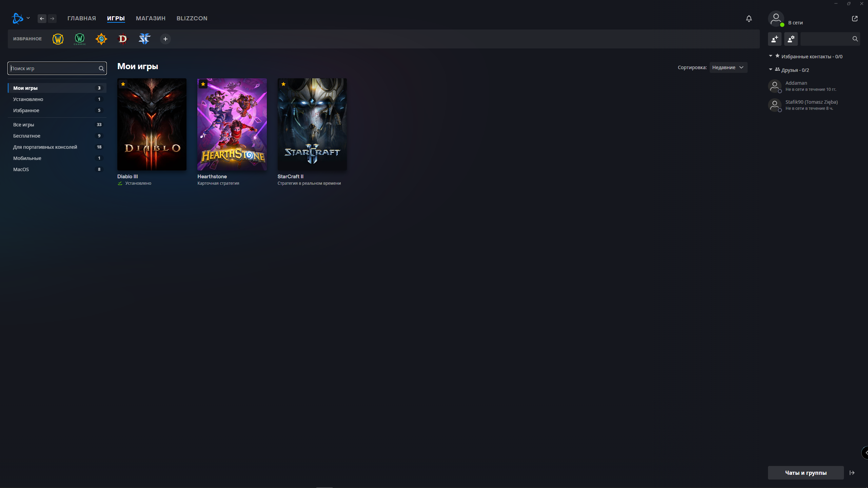The image size is (868, 488).
Task: Collapse the Друзья friends group
Action: point(770,69)
